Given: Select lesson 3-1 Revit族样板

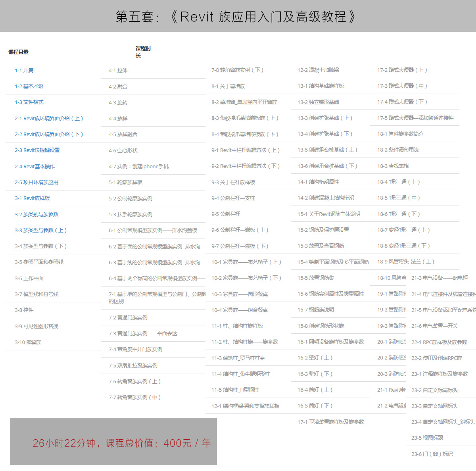Looking at the screenshot, I should coord(32,198).
